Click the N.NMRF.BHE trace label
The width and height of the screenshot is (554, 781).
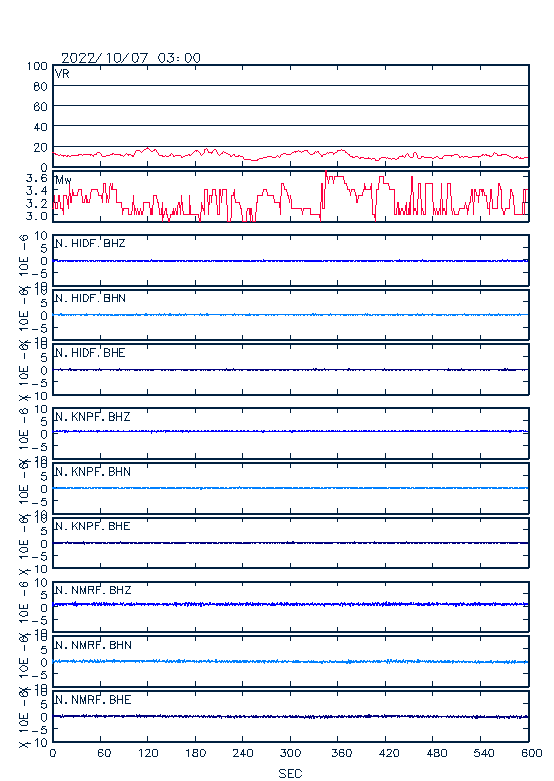point(93,700)
